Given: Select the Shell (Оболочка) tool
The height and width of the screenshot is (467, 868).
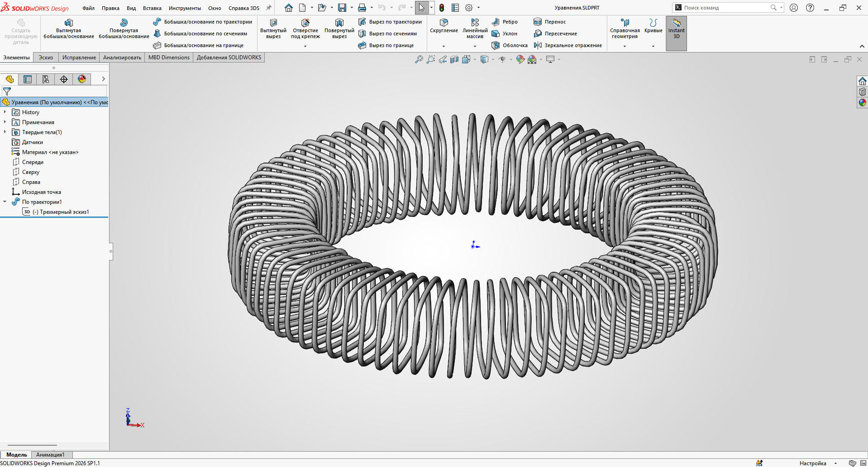Looking at the screenshot, I should pyautogui.click(x=510, y=45).
